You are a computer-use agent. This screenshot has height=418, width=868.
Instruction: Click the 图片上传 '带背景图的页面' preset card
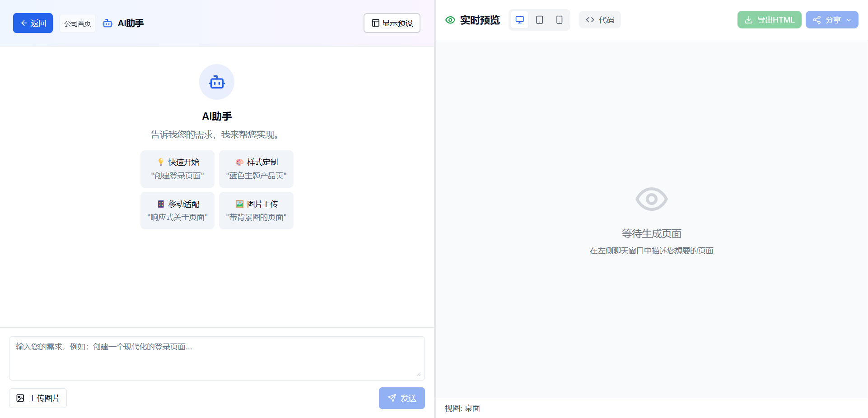(x=256, y=210)
